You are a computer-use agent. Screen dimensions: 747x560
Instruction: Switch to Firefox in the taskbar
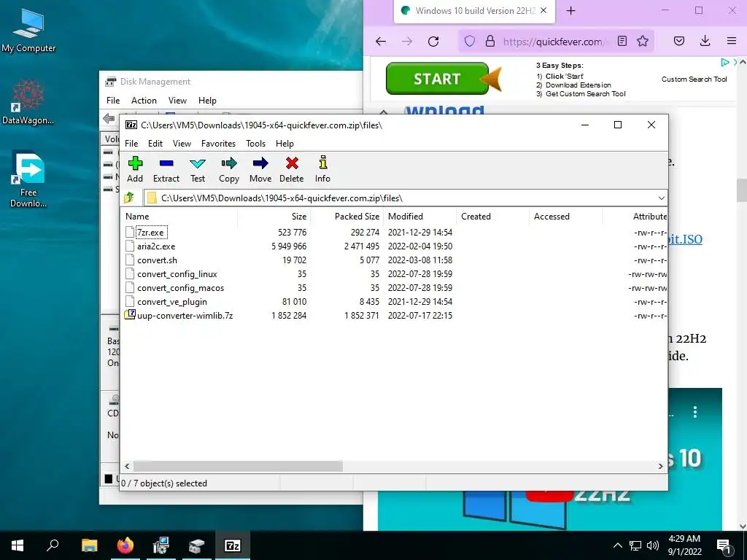[x=125, y=545]
